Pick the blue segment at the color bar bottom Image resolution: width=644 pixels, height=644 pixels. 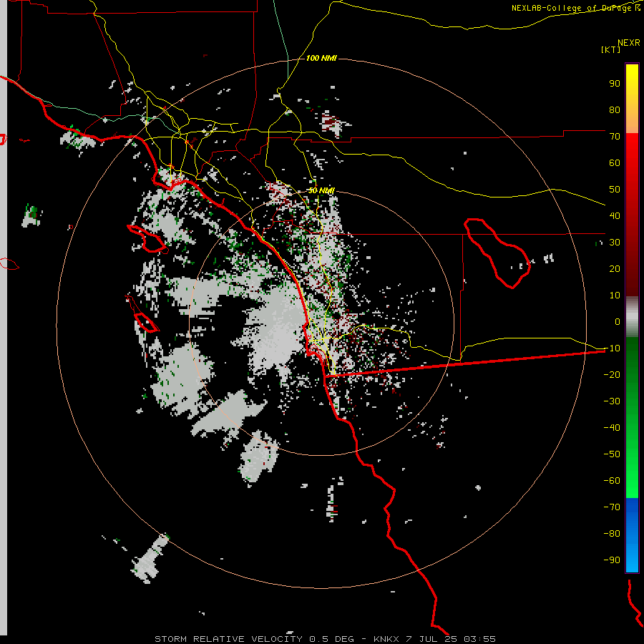click(x=632, y=535)
